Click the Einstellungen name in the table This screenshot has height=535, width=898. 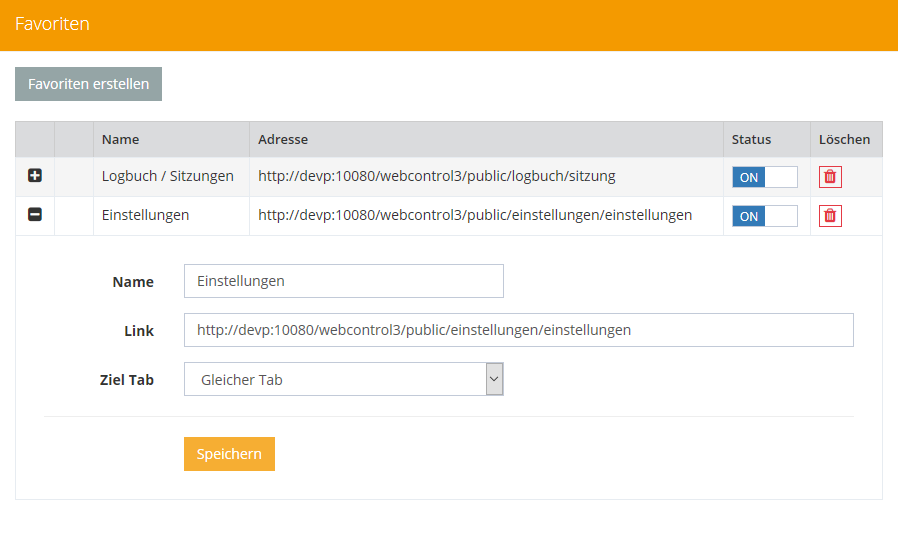(146, 215)
